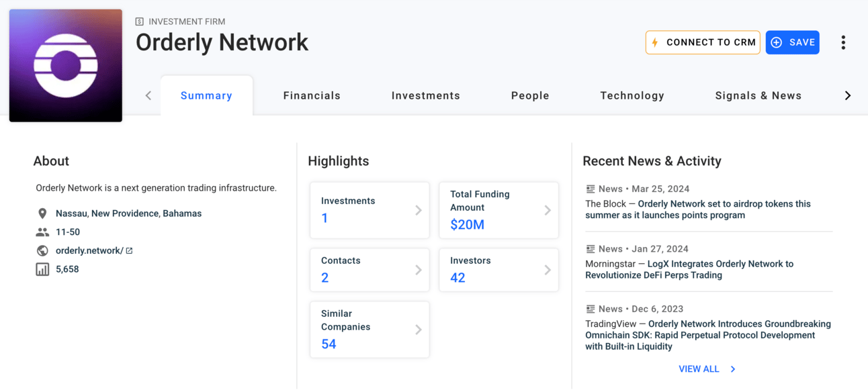Click the lightning bolt icon in Connect to CRM
This screenshot has width=868, height=390.
coord(655,42)
